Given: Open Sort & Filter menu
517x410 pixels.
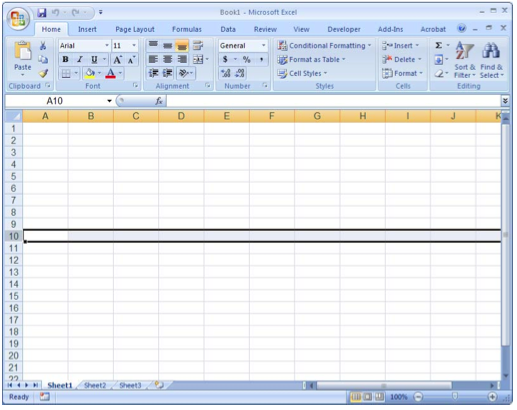Looking at the screenshot, I should 465,60.
